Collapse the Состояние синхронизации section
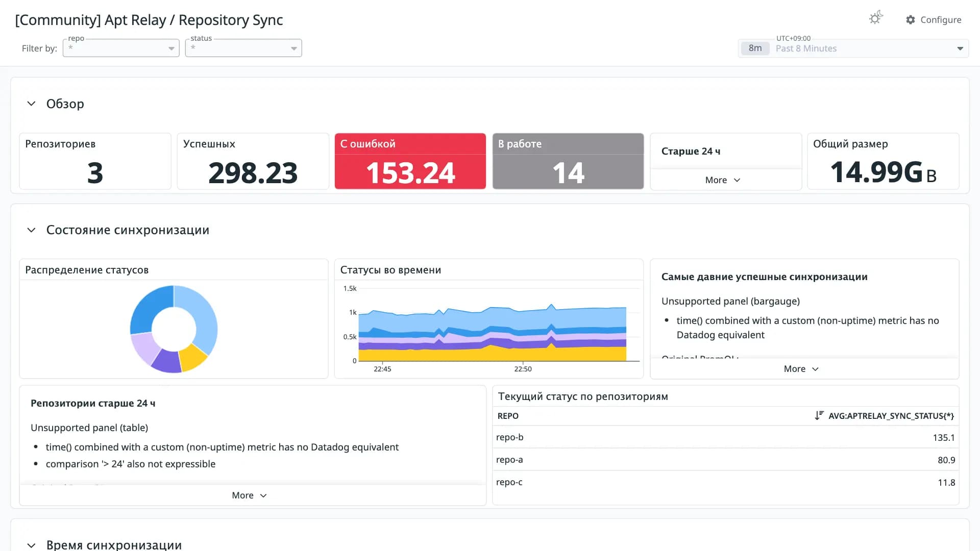This screenshot has width=980, height=551. click(31, 230)
